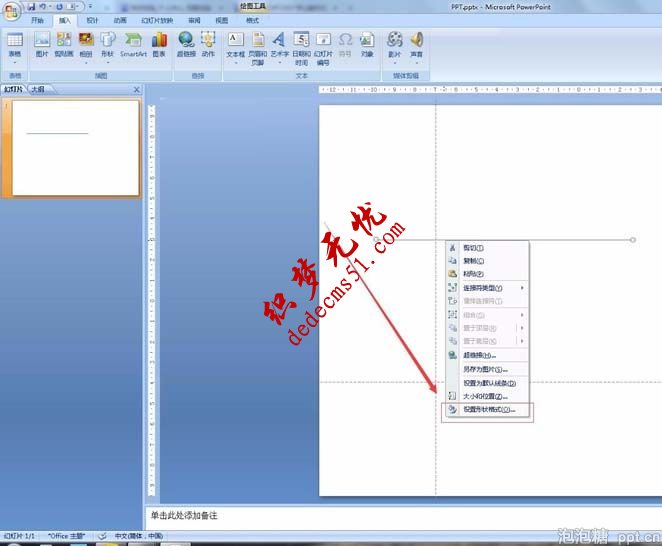The height and width of the screenshot is (546, 662).
Task: Switch to the 大纲 (Outline) pane tab
Action: tap(37, 89)
